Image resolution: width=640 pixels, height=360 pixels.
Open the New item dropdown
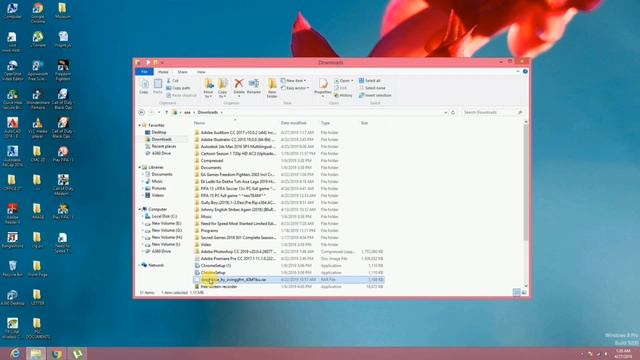pos(293,81)
